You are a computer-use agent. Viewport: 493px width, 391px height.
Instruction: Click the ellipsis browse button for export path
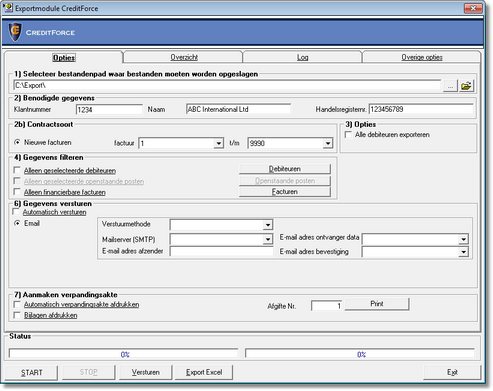450,86
